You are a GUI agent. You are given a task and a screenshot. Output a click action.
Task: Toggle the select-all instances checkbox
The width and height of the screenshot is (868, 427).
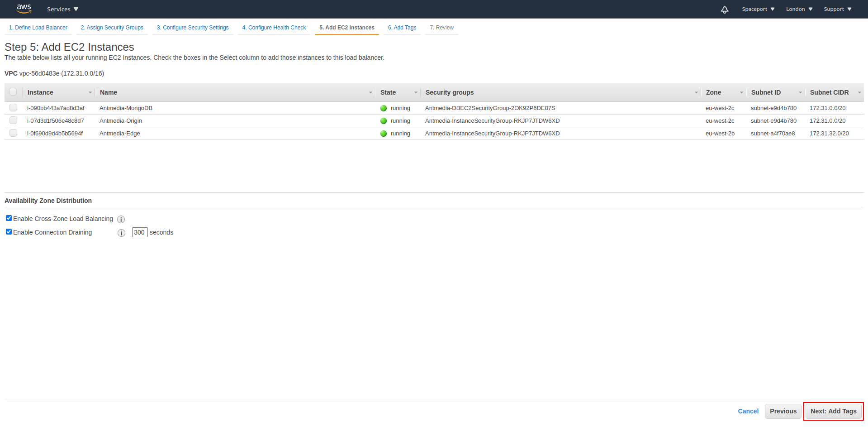click(x=13, y=92)
